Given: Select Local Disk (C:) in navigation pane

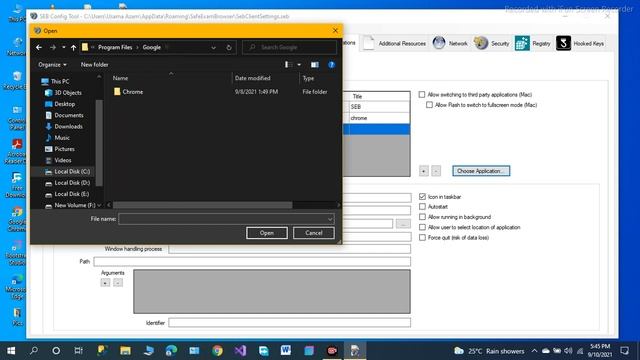Looking at the screenshot, I should [x=67, y=171].
